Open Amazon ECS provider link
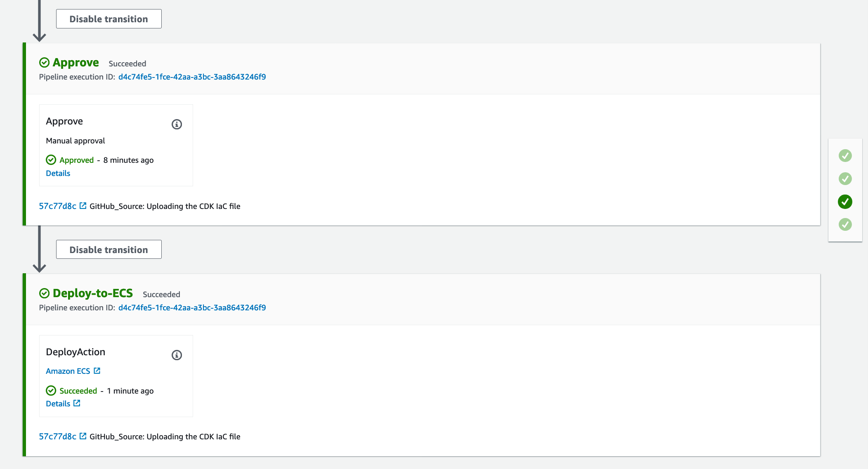 (x=68, y=371)
